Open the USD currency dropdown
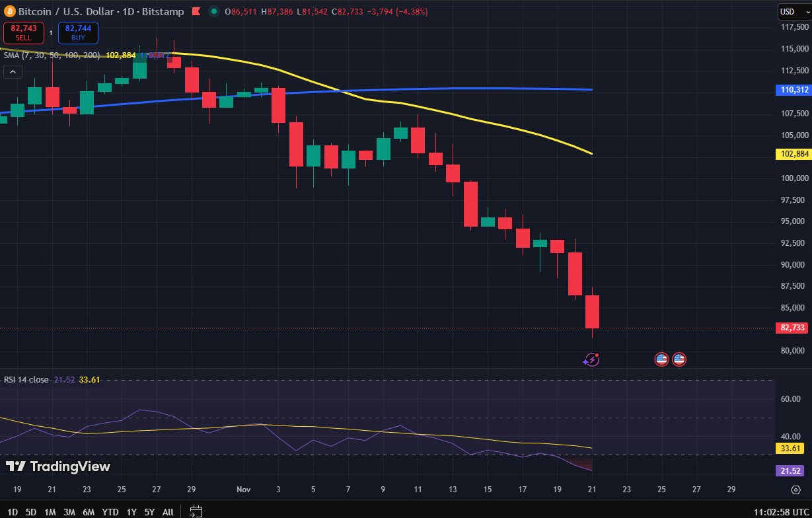Viewport: 812px width, 518px height. 792,11
